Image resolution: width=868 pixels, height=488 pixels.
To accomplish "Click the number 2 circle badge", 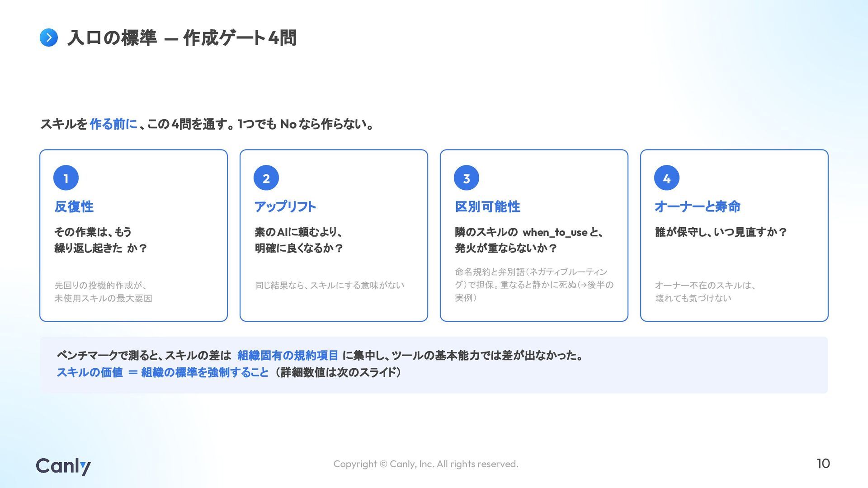I will tap(266, 178).
